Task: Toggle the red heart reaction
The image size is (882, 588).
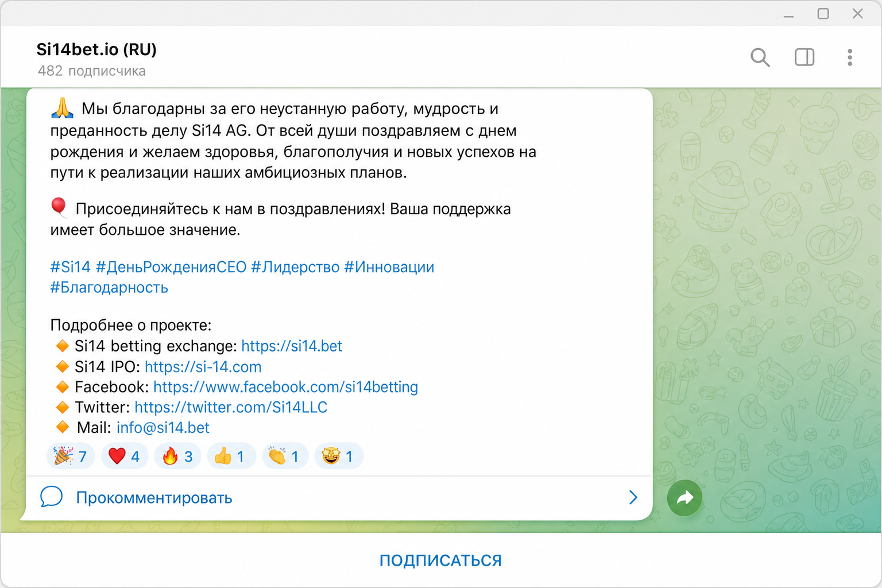Action: (125, 457)
